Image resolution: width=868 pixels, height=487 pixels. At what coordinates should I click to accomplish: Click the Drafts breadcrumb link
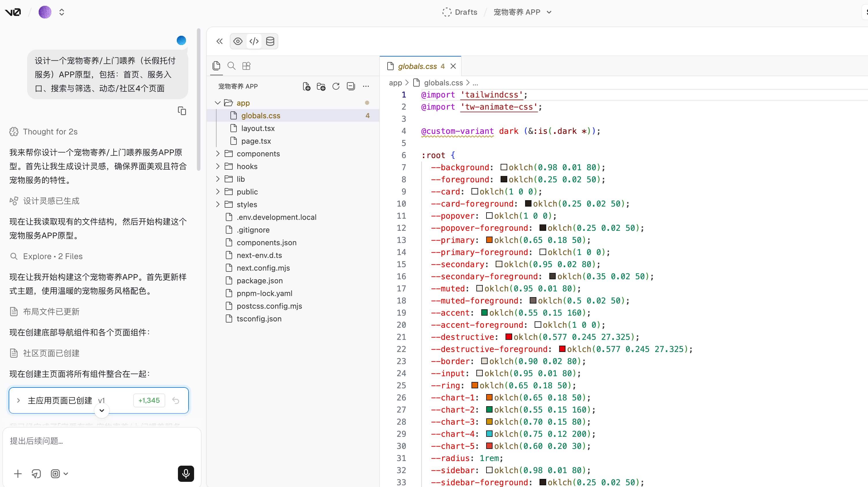pyautogui.click(x=466, y=12)
